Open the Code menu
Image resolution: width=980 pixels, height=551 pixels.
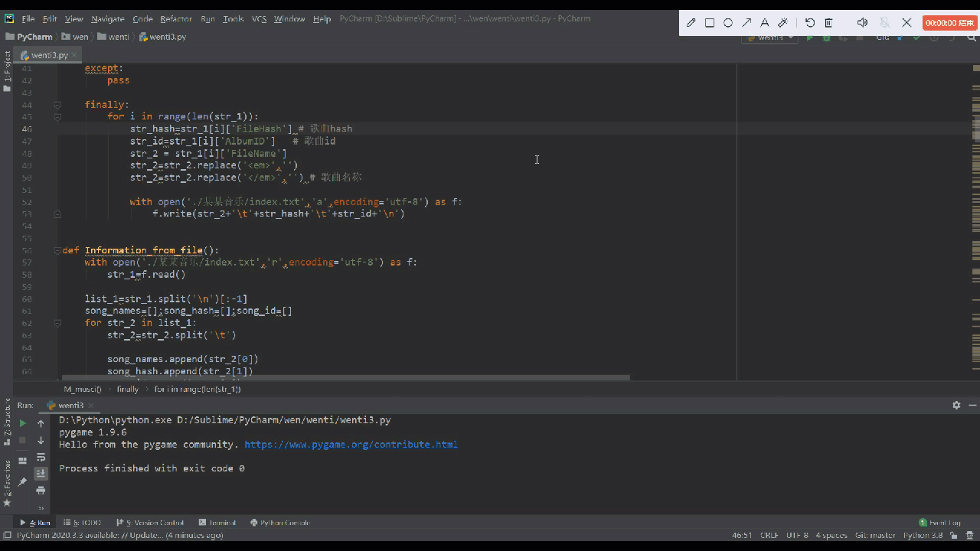(142, 18)
